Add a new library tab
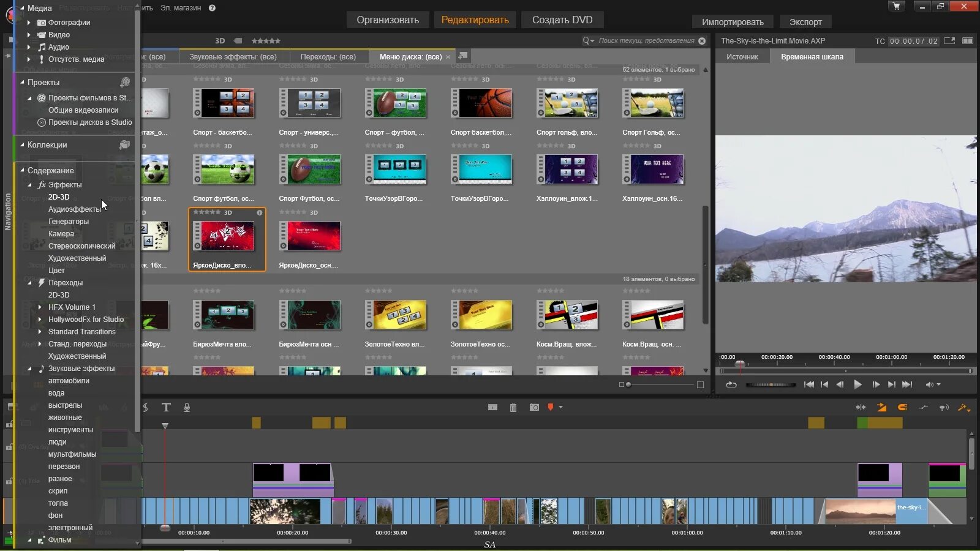Viewport: 980px width, 551px height. (463, 56)
